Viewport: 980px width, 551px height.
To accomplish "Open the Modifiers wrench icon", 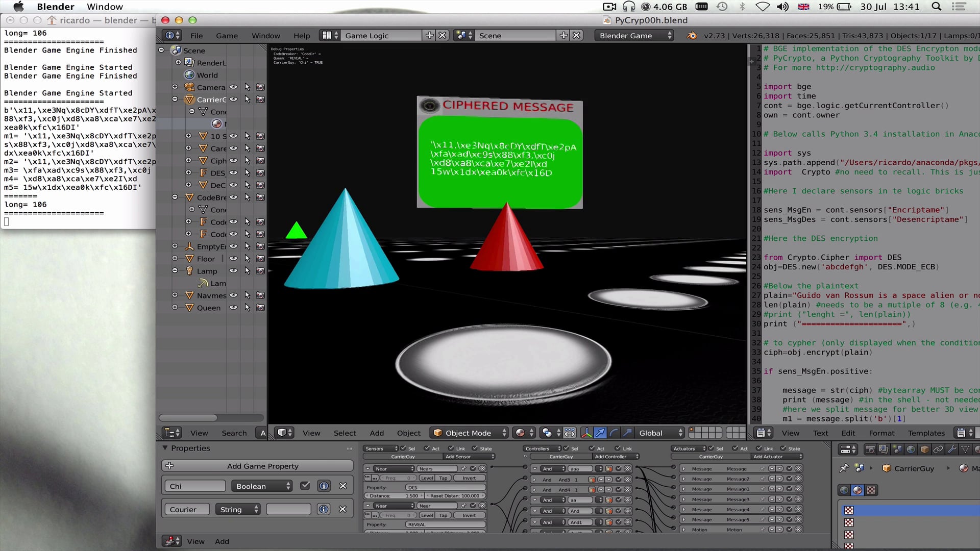I will tap(951, 450).
